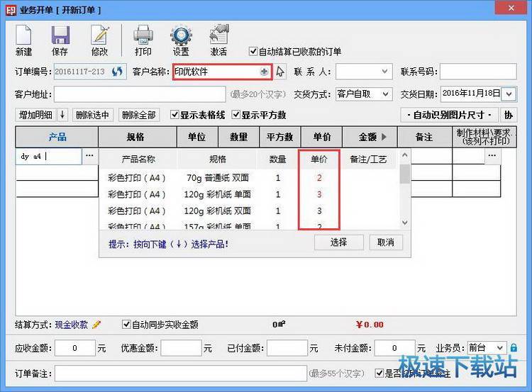Click the product popup scrollbar thumb
The height and width of the screenshot is (392, 532).
[x=404, y=174]
